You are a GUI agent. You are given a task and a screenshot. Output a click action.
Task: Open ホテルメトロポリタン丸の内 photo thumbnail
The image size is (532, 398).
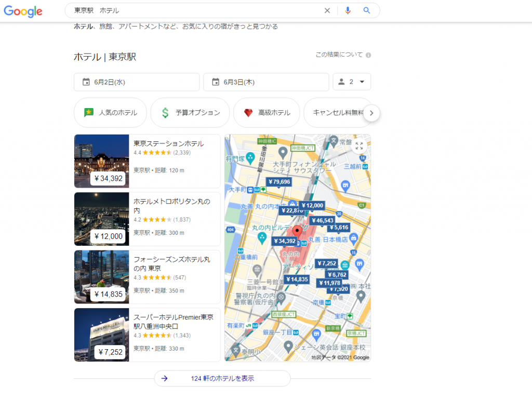[x=101, y=219]
